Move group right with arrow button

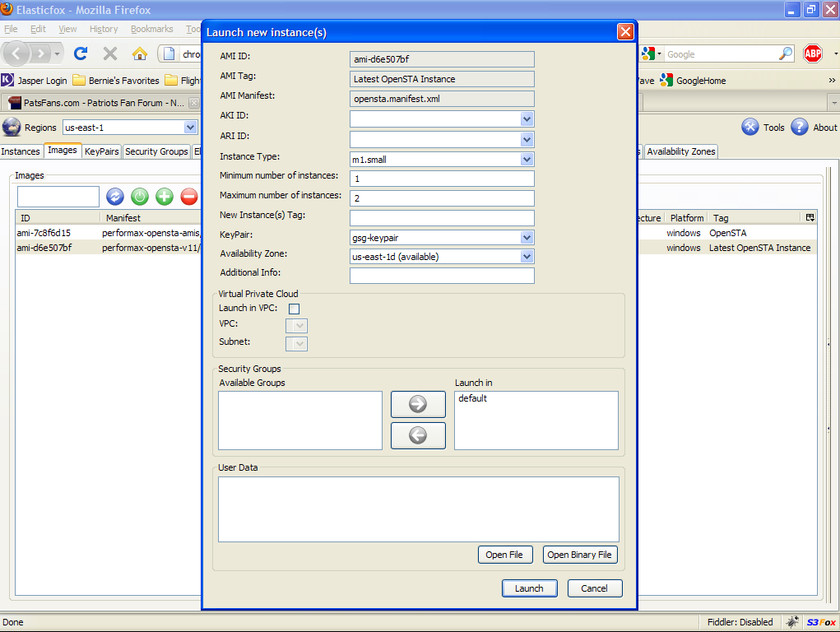coord(418,404)
